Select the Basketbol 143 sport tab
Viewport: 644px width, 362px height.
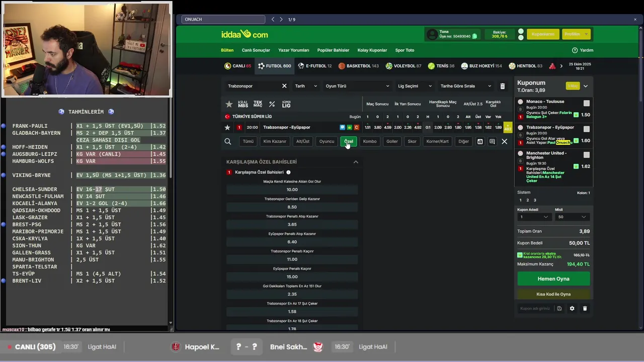point(359,66)
